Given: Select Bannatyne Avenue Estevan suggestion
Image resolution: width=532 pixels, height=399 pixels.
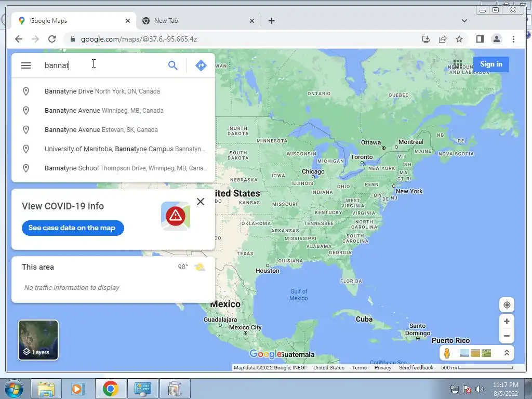Looking at the screenshot, I should pos(113,129).
